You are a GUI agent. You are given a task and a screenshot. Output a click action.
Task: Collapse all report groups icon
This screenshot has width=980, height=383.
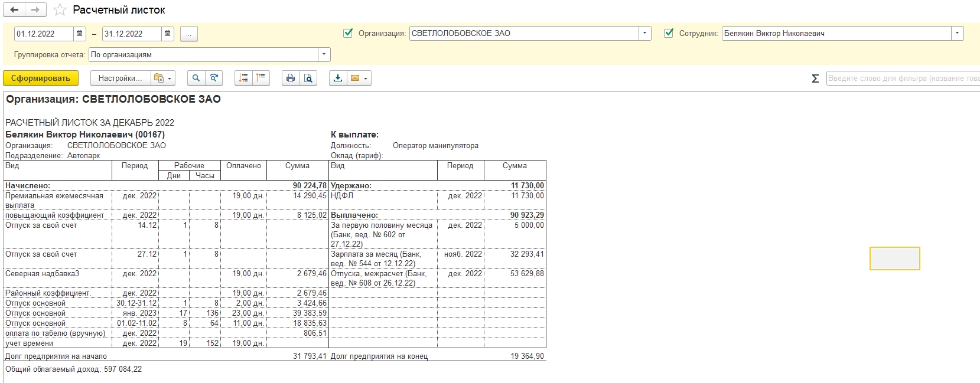pos(261,78)
